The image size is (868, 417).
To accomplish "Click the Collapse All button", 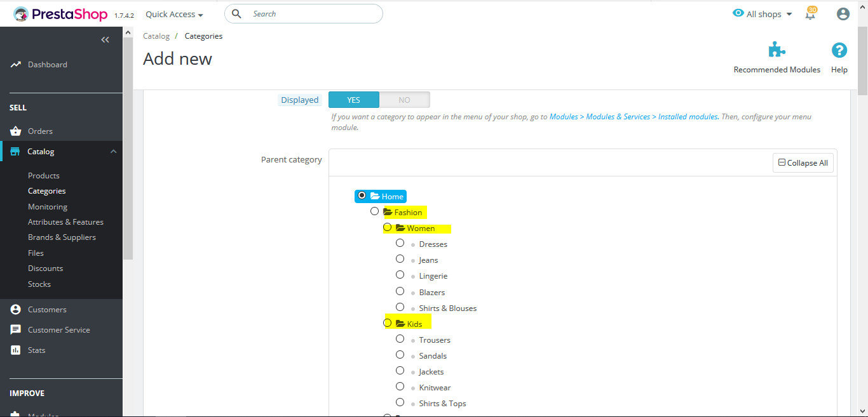I will click(803, 162).
